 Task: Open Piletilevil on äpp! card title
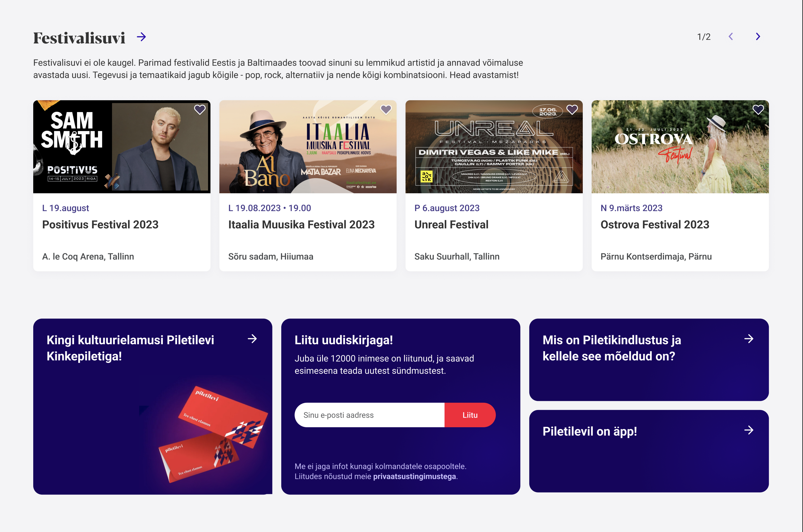[589, 431]
